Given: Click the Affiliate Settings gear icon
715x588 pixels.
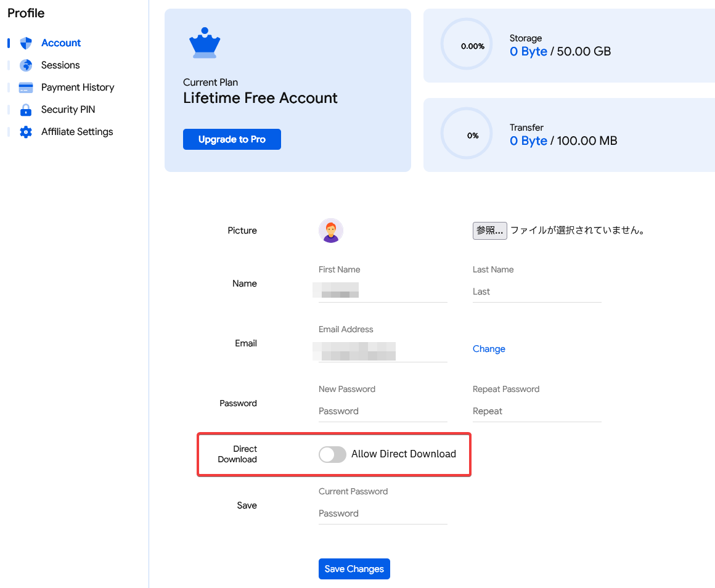Looking at the screenshot, I should point(26,132).
